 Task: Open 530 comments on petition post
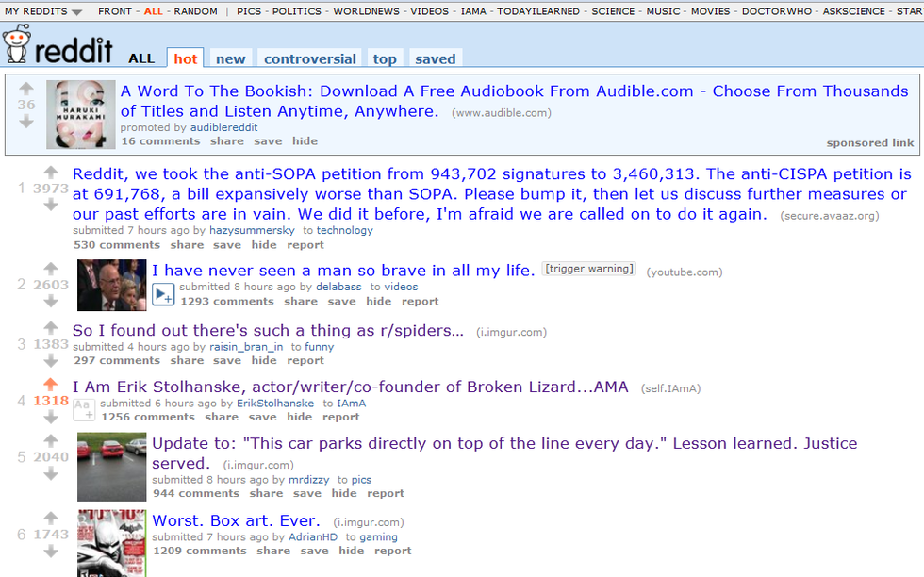[x=117, y=244]
